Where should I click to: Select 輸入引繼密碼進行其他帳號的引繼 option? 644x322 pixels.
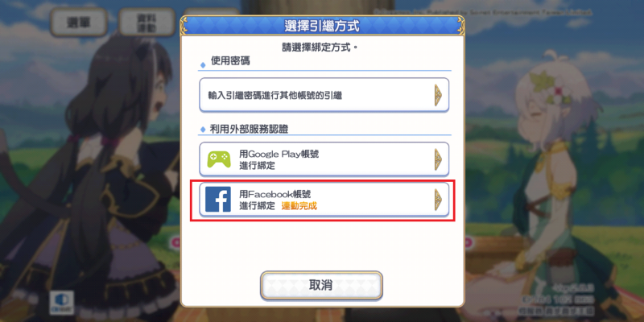click(324, 95)
